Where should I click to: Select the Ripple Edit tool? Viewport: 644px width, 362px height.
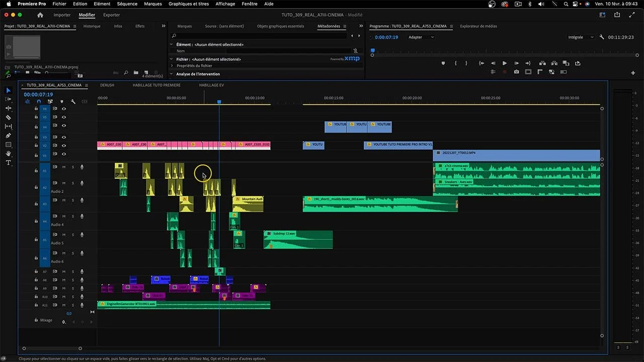point(8,109)
